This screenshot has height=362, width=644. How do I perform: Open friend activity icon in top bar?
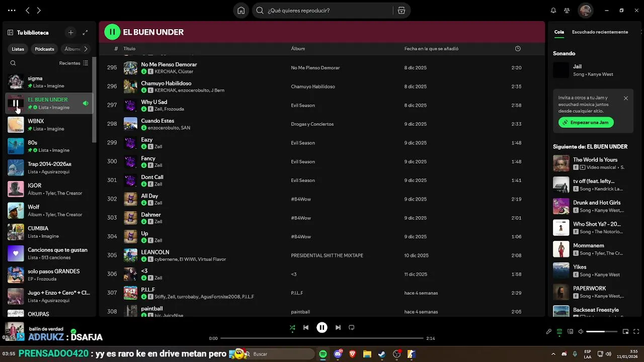click(x=567, y=11)
